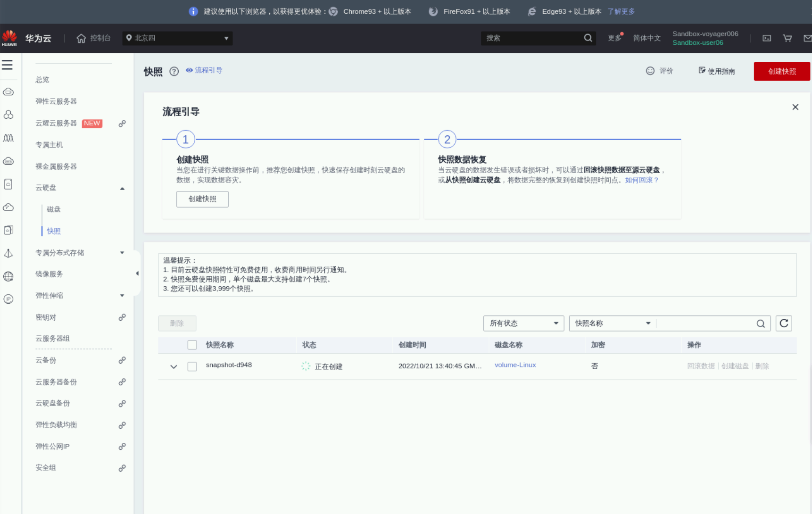Click the link icon beside 云耀云服务器
This screenshot has height=514, width=812.
tap(122, 124)
